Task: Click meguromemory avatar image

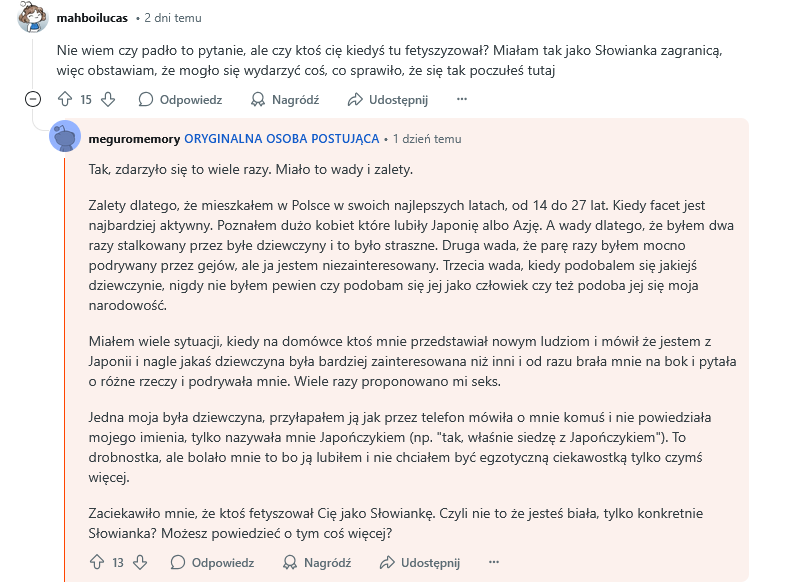Action: coord(65,137)
